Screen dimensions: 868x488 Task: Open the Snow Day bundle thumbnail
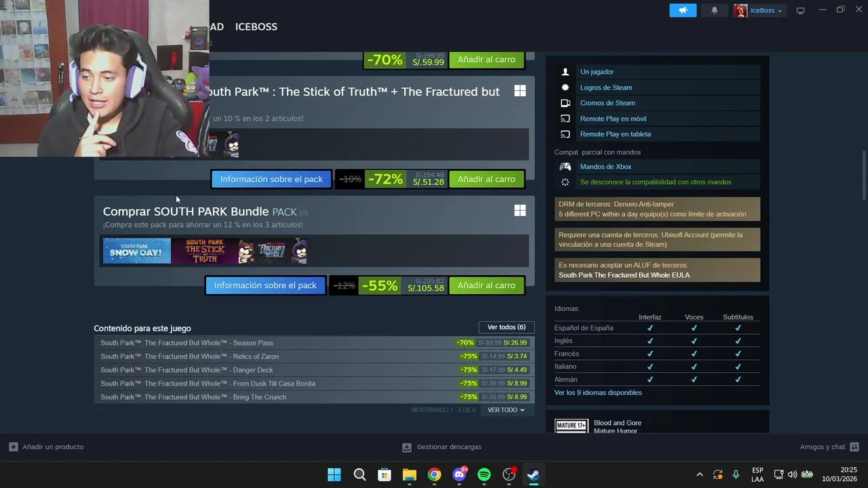point(137,251)
